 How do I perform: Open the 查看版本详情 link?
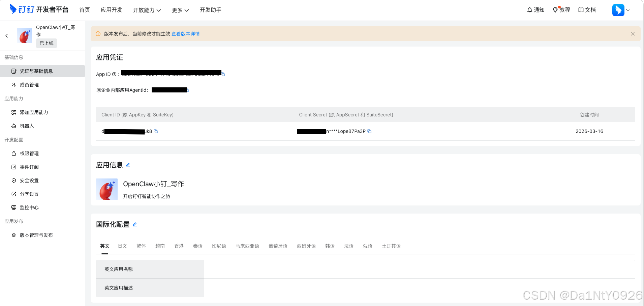[x=186, y=34]
